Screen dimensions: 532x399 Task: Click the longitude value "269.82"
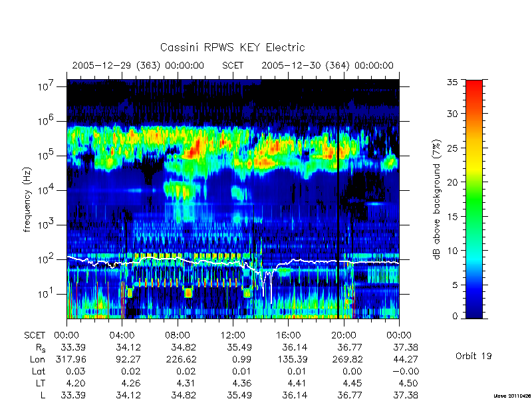(x=346, y=359)
